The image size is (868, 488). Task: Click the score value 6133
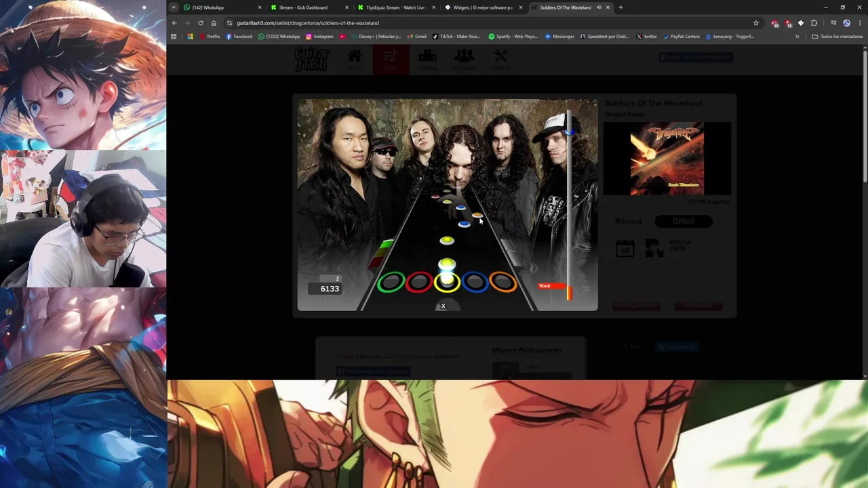pyautogui.click(x=330, y=289)
